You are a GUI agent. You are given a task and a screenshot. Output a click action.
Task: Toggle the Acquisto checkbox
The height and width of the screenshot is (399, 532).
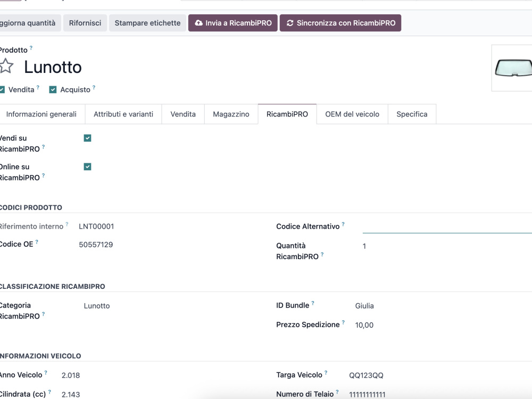[x=53, y=89]
